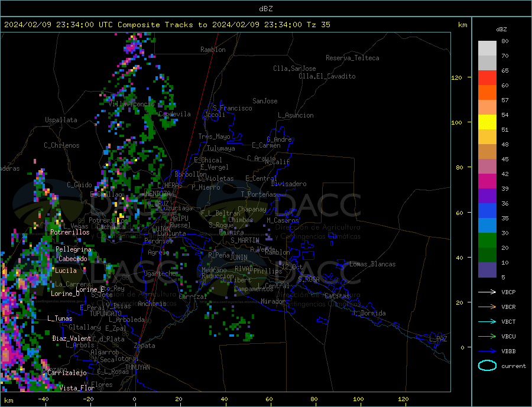The width and height of the screenshot is (532, 407).
Task: Click the VBCP legend label
Action: point(508,292)
